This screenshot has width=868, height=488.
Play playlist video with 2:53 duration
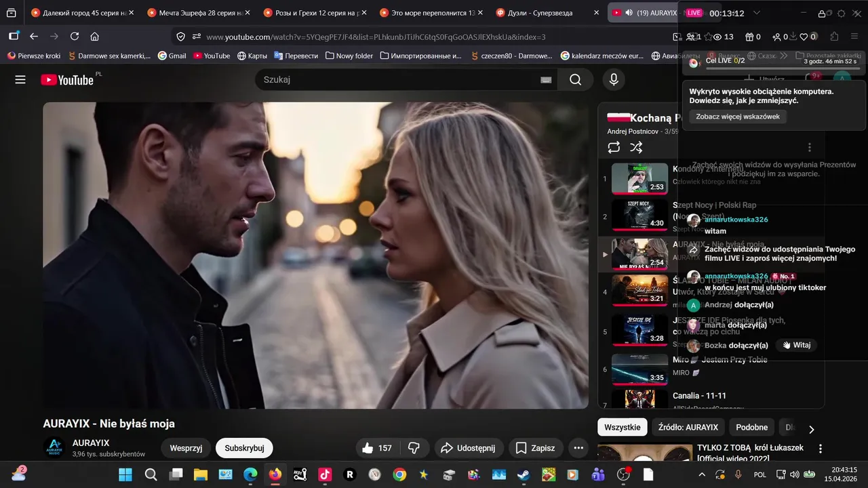[x=639, y=179]
